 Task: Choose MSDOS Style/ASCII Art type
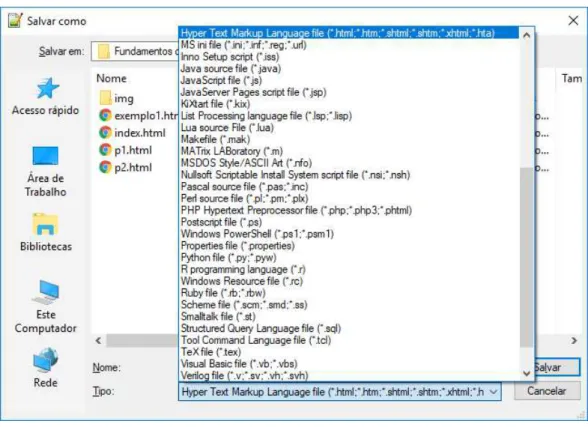349,163
